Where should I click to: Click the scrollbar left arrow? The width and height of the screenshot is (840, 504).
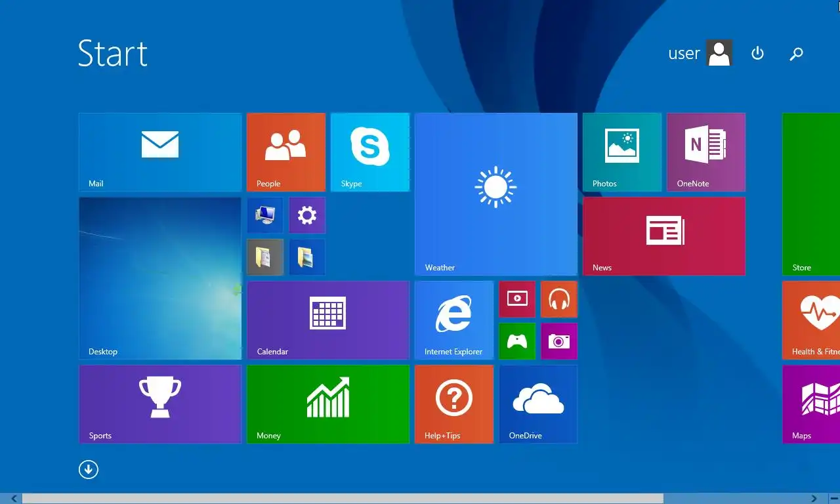click(x=14, y=499)
